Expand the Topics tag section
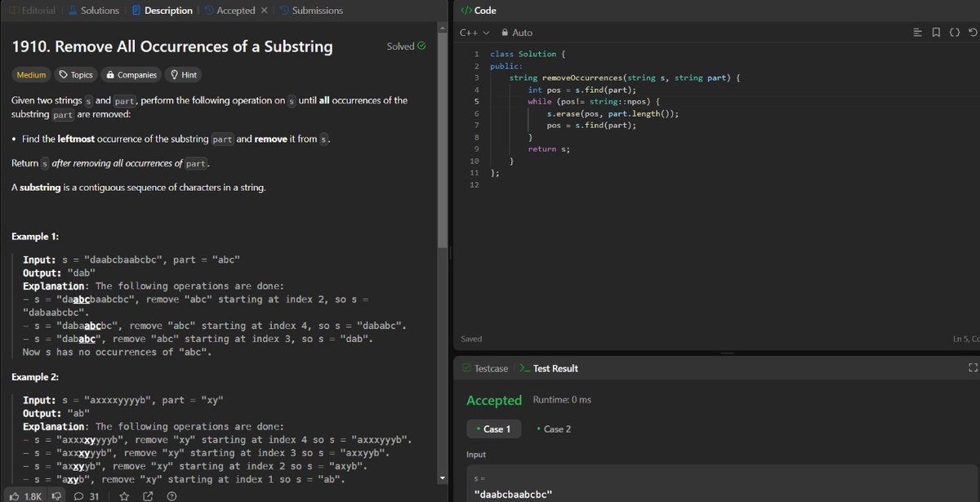The height and width of the screenshot is (502, 980). coord(75,75)
